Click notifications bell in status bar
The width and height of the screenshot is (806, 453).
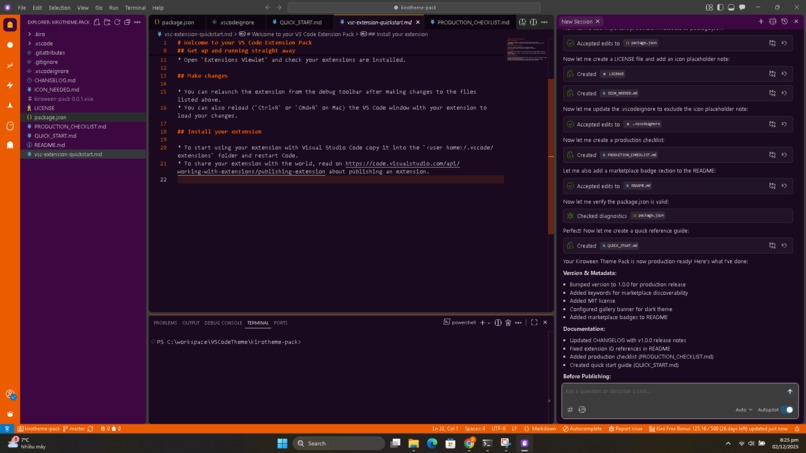pyautogui.click(x=797, y=429)
